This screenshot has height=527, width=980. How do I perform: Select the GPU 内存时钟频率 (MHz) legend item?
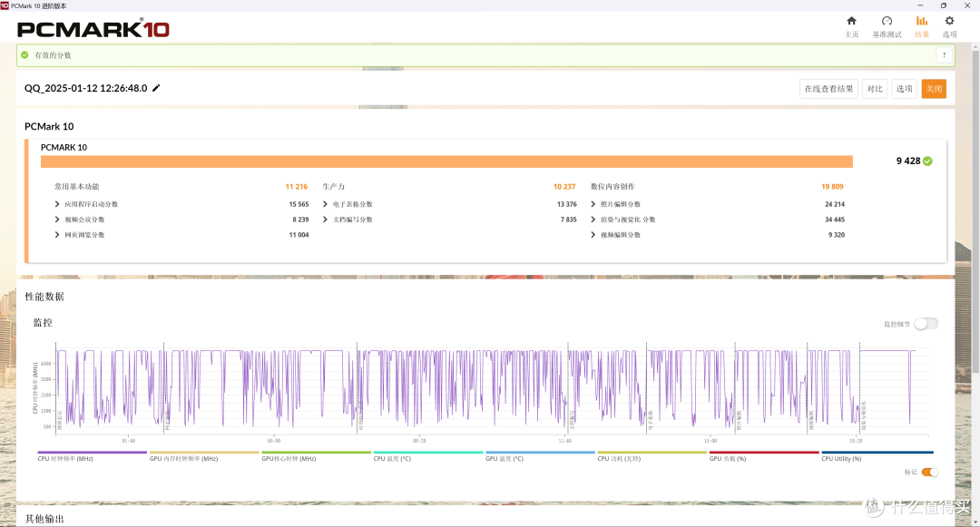click(x=204, y=456)
